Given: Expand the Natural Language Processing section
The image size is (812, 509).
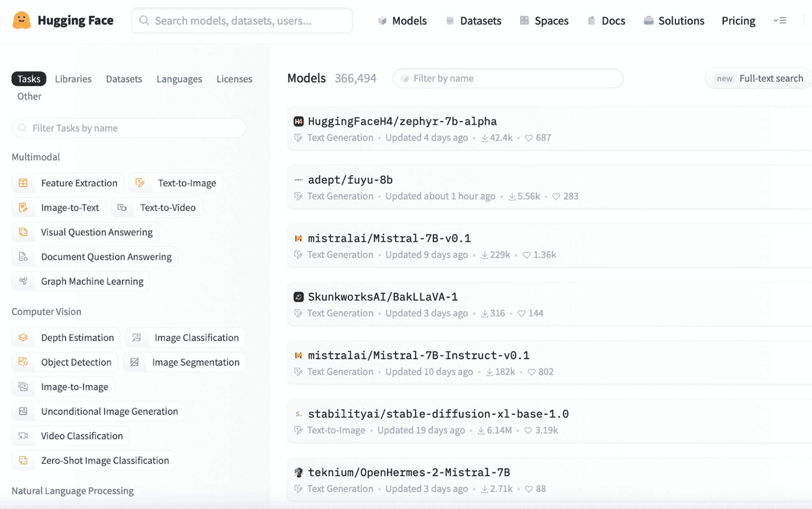Looking at the screenshot, I should click(73, 492).
